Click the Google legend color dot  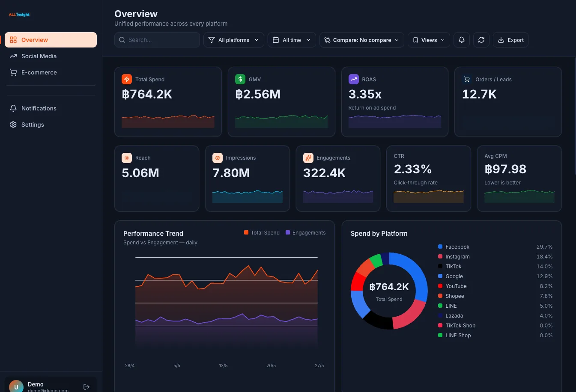tap(440, 276)
